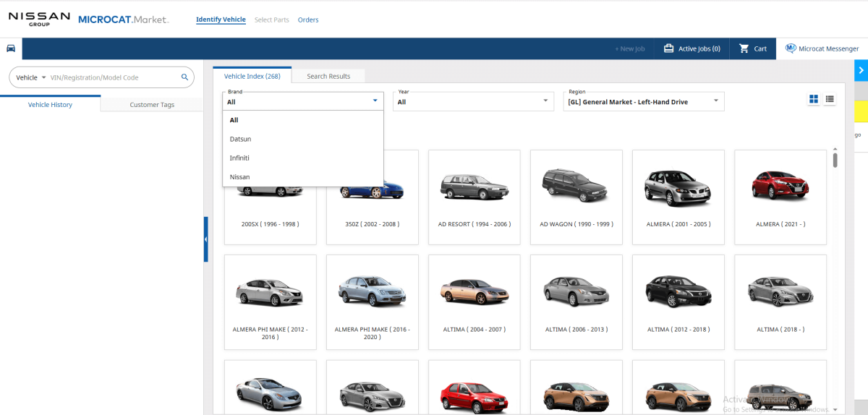Open the Year dropdown
Image resolution: width=868 pixels, height=415 pixels.
pyautogui.click(x=474, y=101)
